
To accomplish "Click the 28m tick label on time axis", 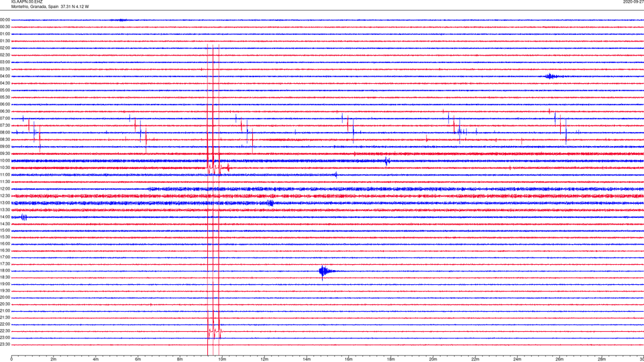I will click(602, 359).
